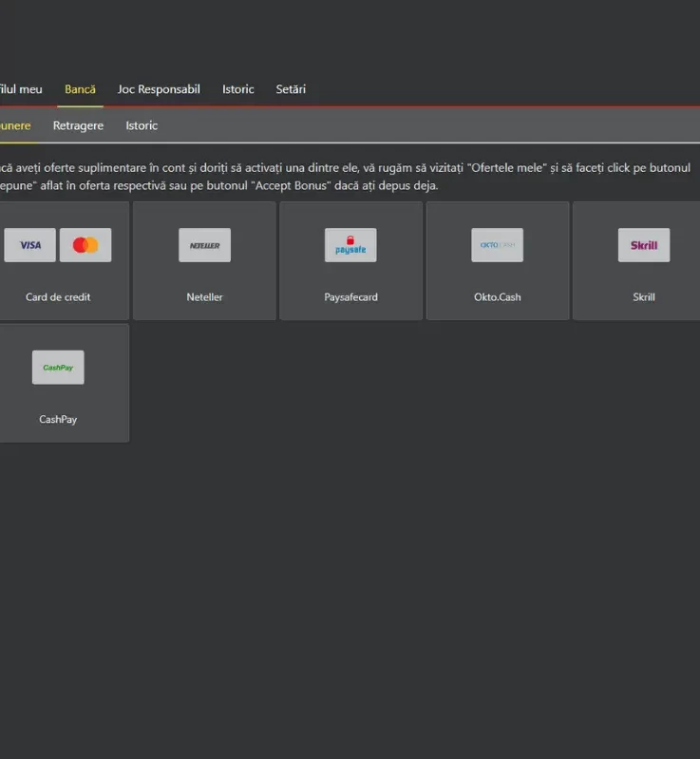Select the Depunere sub-tab
The height and width of the screenshot is (759, 700).
[15, 125]
